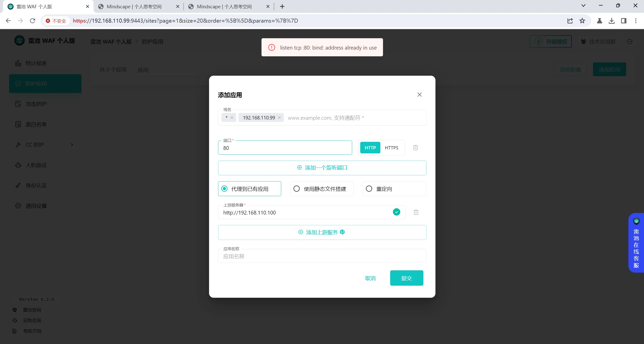
Task: Remove the 192.168.110.99 domain tag
Action: pos(279,118)
